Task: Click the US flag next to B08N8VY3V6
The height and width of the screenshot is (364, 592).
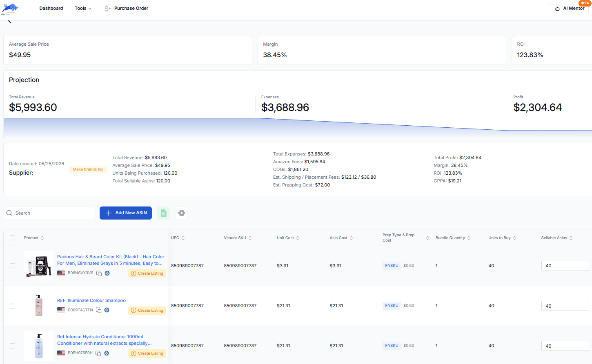Action: tap(61, 273)
